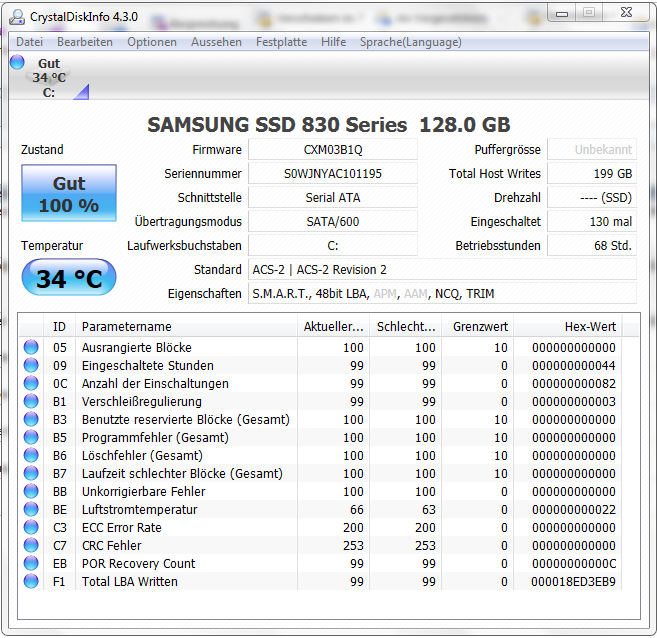Click the Betriebsstunden value 68 Std.
This screenshot has width=657, height=638.
pos(592,245)
